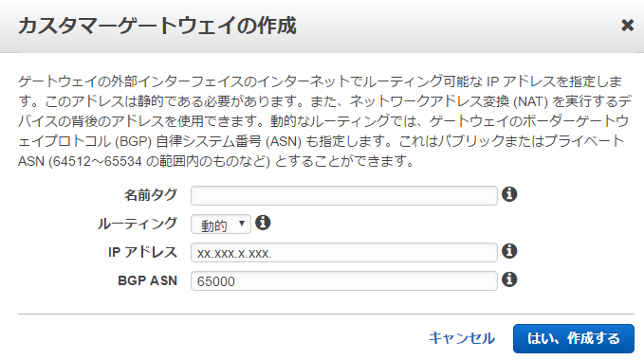Click the 名前タグ text field
Viewport: 644px width, 360px height.
[343, 195]
